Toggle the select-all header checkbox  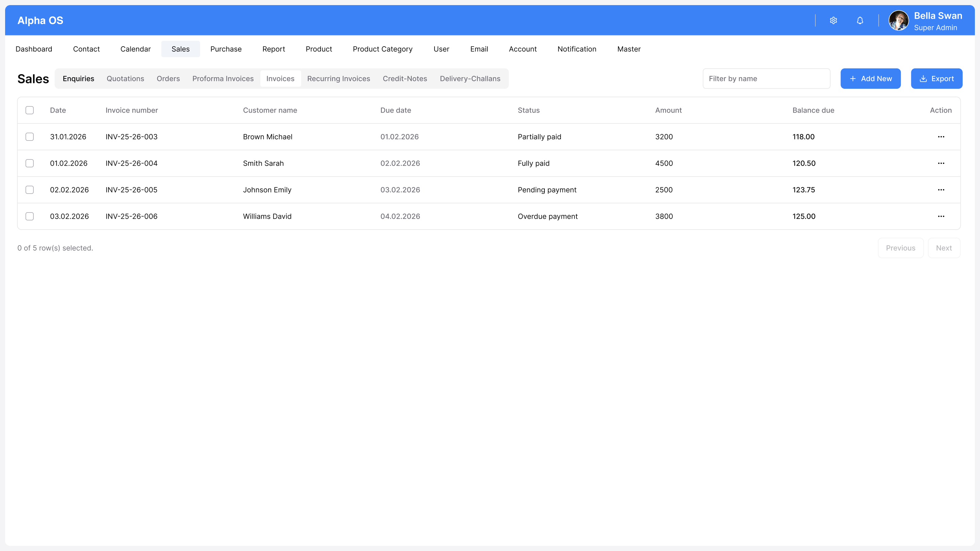[x=30, y=110]
